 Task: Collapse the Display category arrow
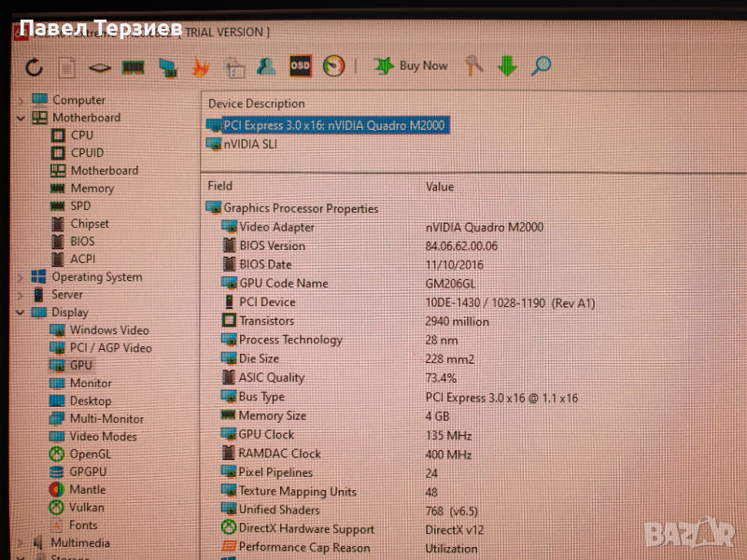coord(21,313)
